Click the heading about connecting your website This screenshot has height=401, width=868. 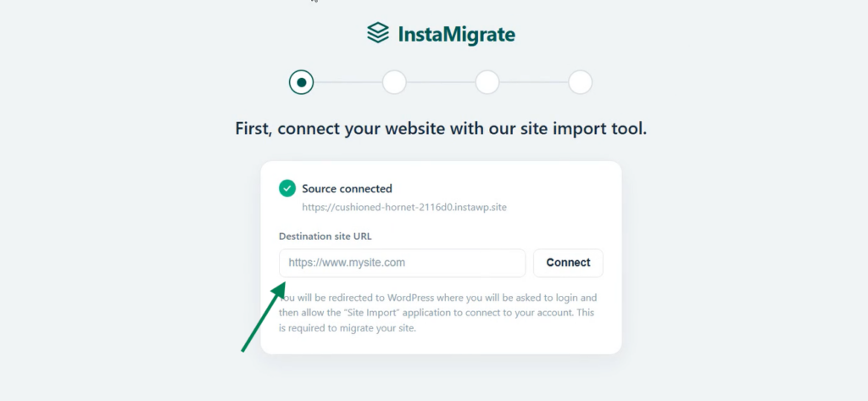point(441,129)
